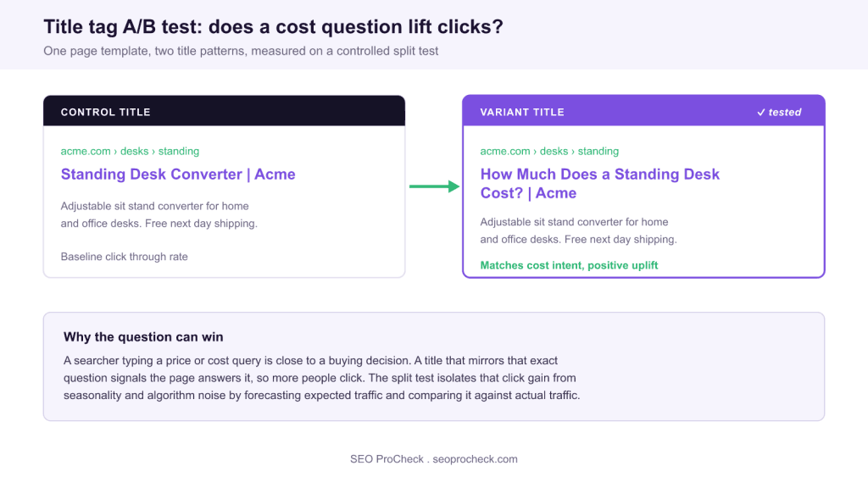Click the variant card description snippet

click(x=578, y=230)
